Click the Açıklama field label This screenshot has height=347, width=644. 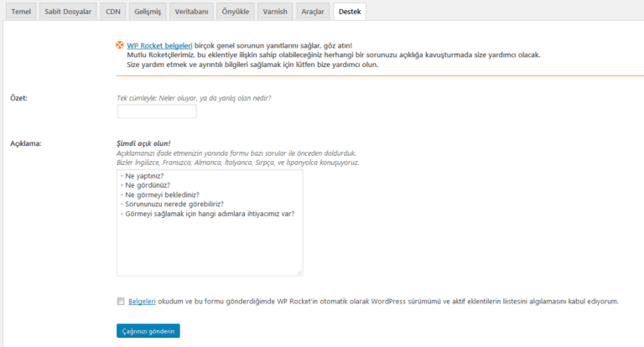pyautogui.click(x=25, y=143)
